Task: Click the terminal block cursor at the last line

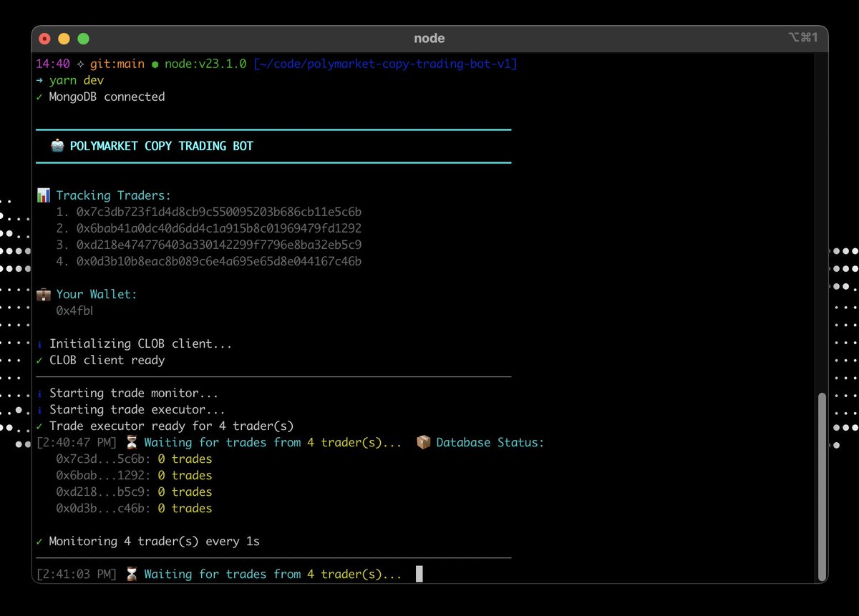Action: click(x=419, y=574)
